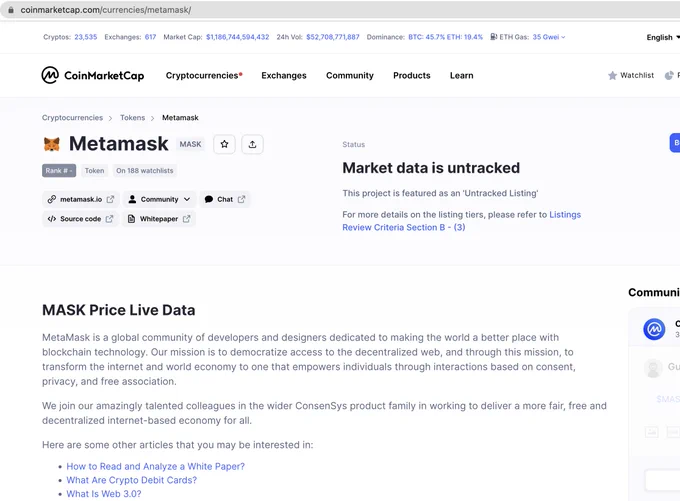
Task: Click the Exchanges count 617
Action: tap(150, 37)
